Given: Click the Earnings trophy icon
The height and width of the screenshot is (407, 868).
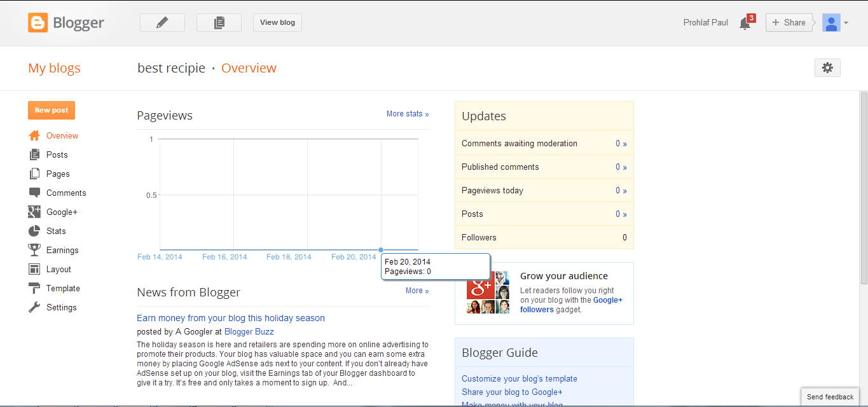Looking at the screenshot, I should tap(34, 250).
